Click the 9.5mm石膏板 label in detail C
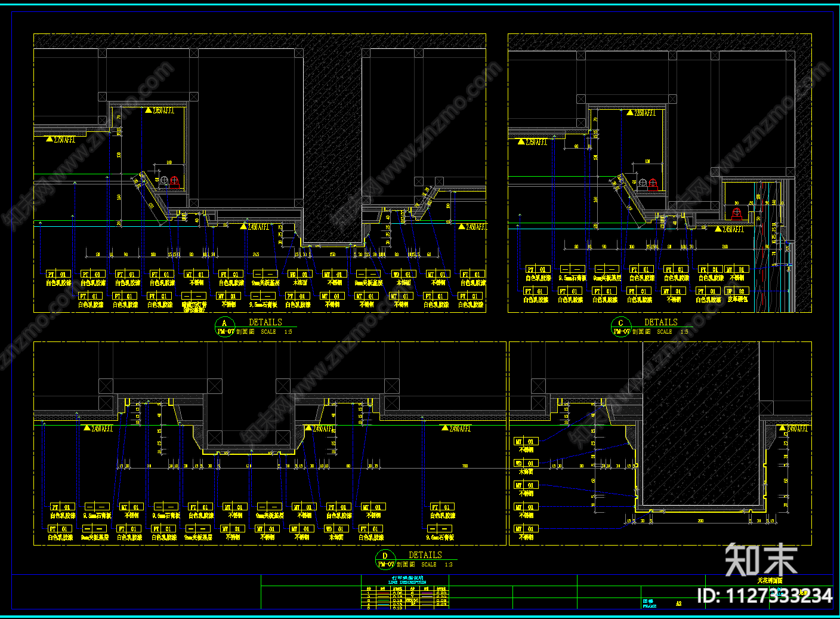The height and width of the screenshot is (619, 840). (572, 278)
